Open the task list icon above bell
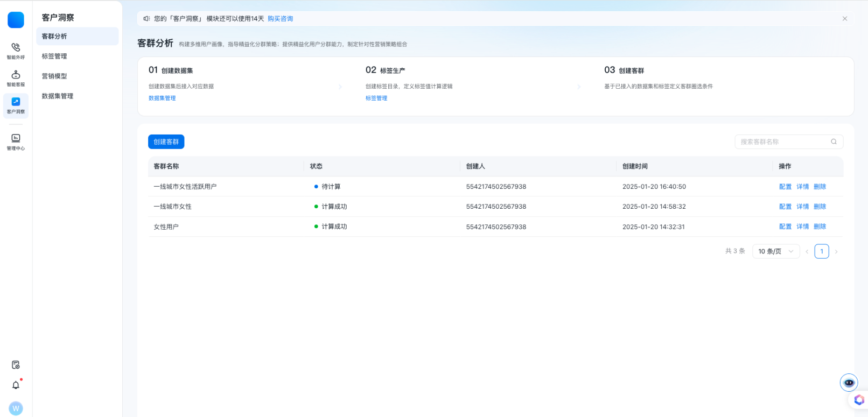The height and width of the screenshot is (417, 868). click(16, 365)
